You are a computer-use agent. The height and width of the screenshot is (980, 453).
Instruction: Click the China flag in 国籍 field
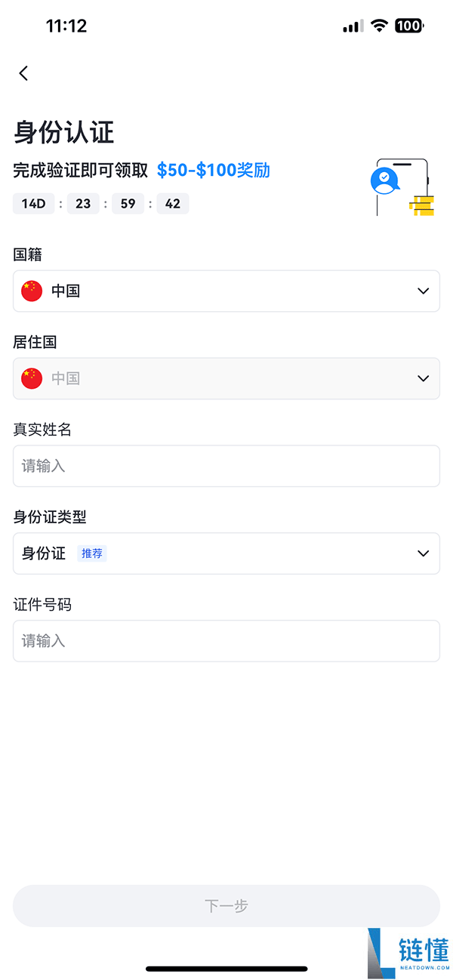tap(31, 291)
